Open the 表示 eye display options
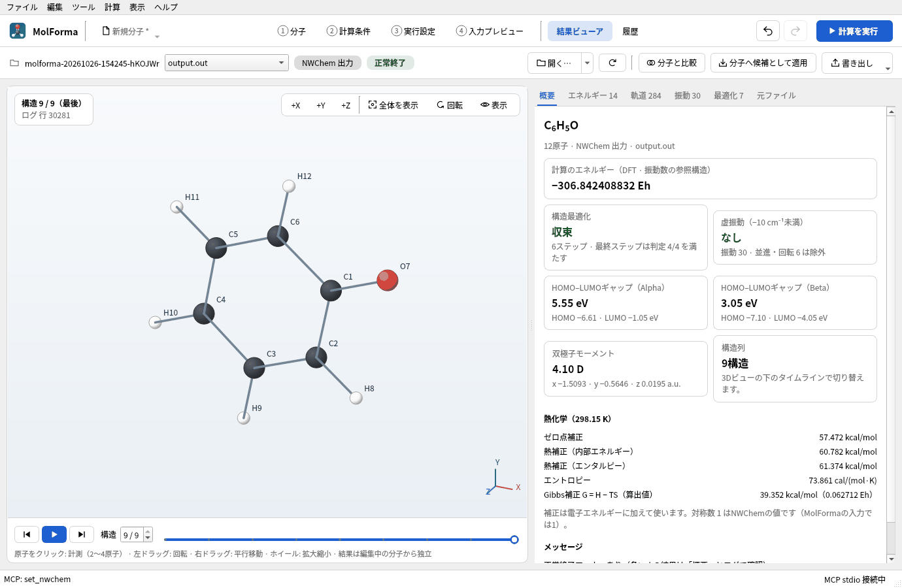 point(494,105)
